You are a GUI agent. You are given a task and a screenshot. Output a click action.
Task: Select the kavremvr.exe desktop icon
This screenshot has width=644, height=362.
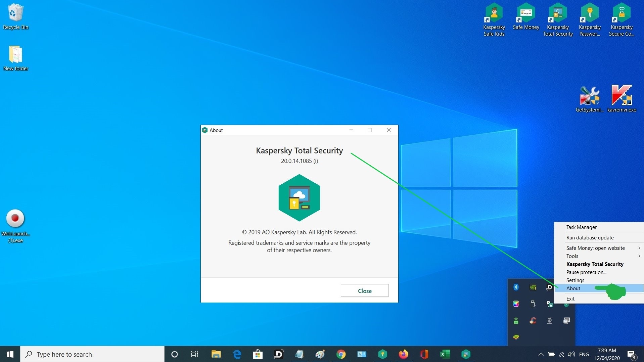[x=622, y=99]
